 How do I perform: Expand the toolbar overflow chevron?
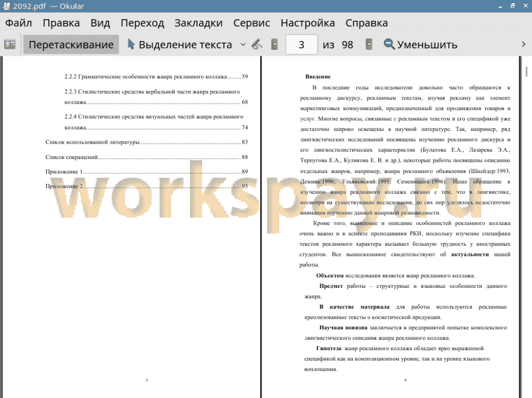523,45
